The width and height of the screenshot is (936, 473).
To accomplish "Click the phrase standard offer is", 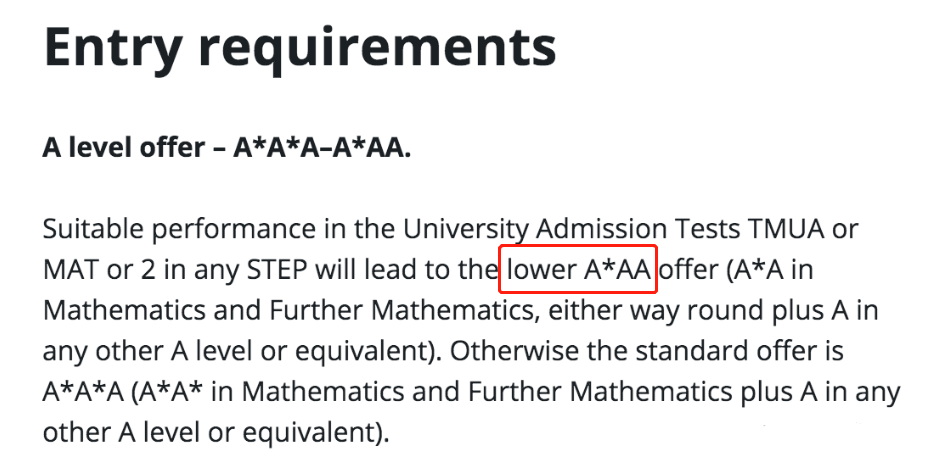I will click(x=739, y=351).
